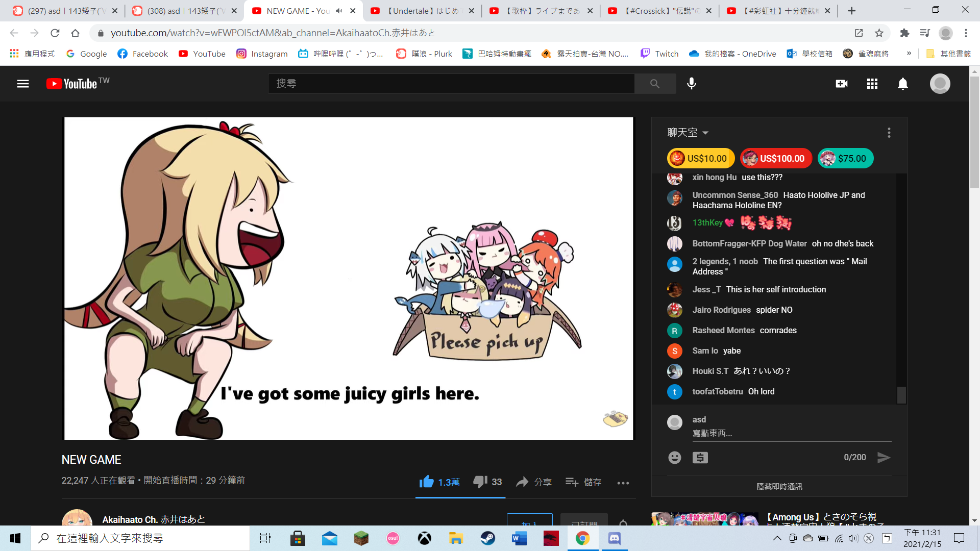Open the osu! taskbar icon
The width and height of the screenshot is (980, 551).
point(393,538)
